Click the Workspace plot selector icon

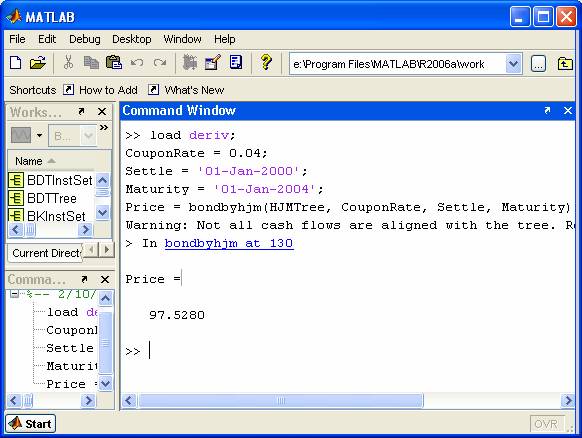coord(21,135)
